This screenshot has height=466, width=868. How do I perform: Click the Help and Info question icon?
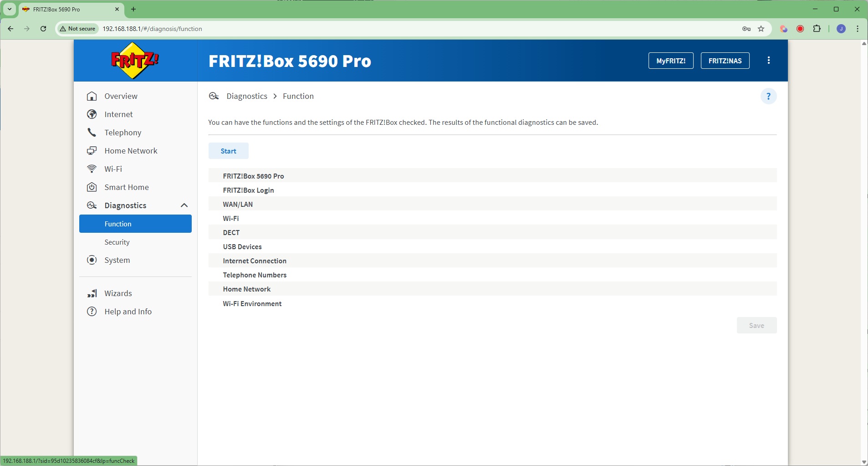(92, 312)
